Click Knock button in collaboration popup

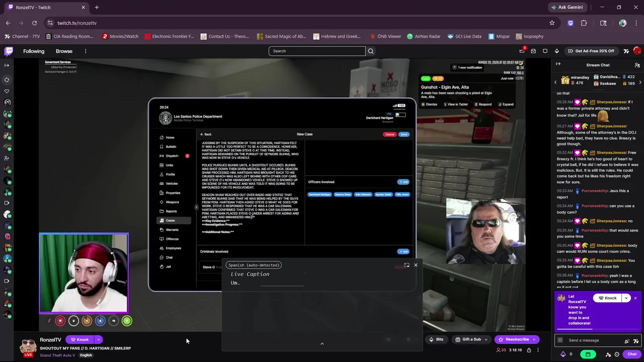tap(607, 298)
